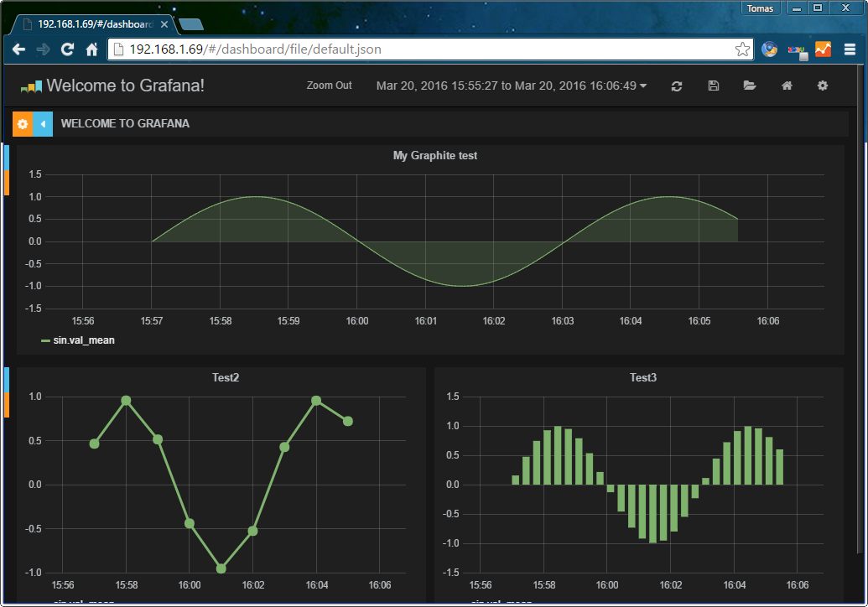Image resolution: width=868 pixels, height=607 pixels.
Task: Open the Chrome hamburger menu
Action: click(850, 49)
